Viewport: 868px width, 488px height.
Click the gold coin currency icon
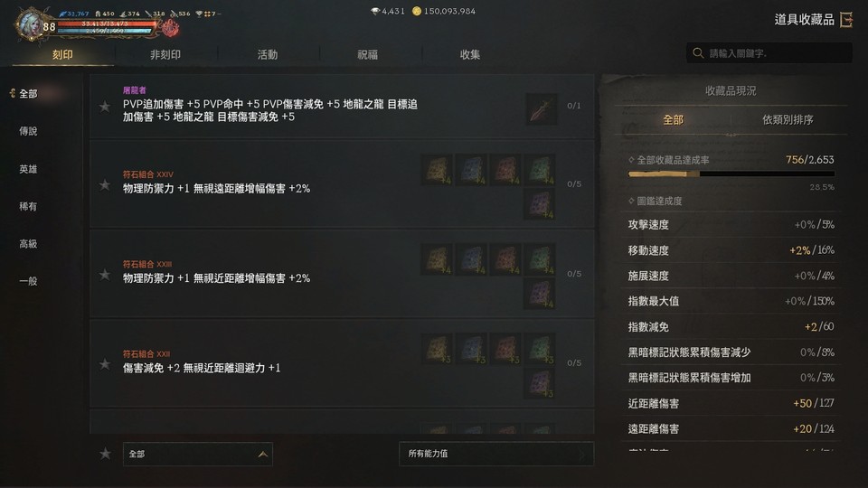click(416, 11)
